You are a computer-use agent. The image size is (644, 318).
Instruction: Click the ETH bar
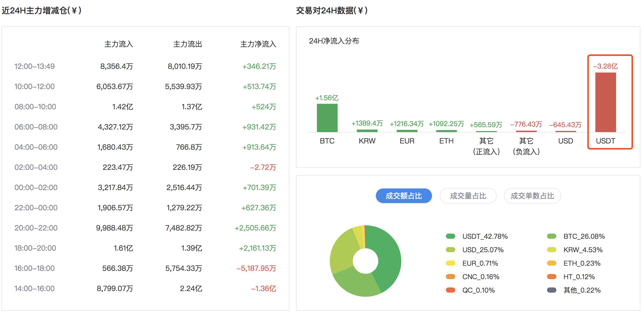coord(446,131)
